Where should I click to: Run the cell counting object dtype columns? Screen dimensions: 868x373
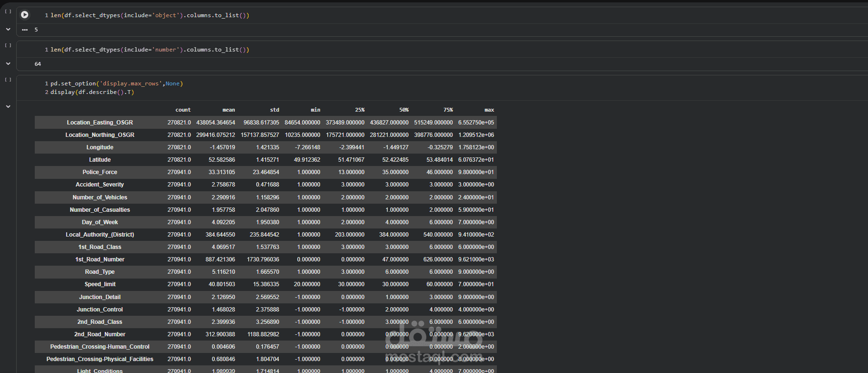[x=25, y=15]
